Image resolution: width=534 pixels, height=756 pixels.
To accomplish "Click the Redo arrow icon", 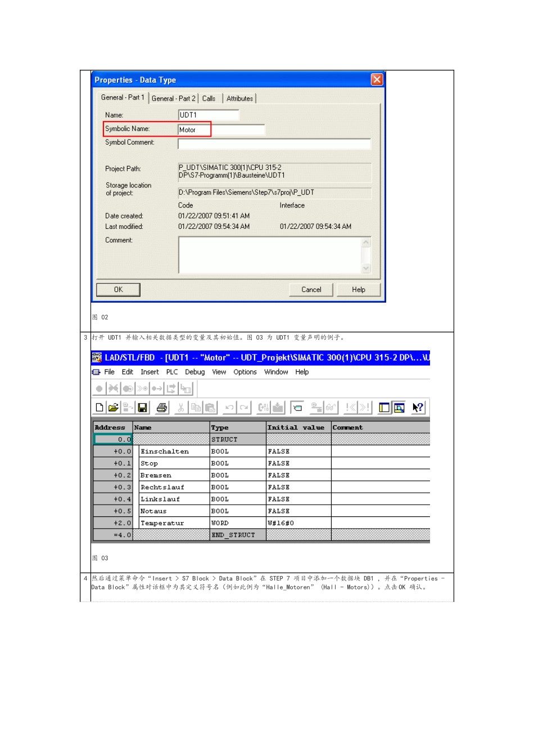I will click(x=243, y=408).
